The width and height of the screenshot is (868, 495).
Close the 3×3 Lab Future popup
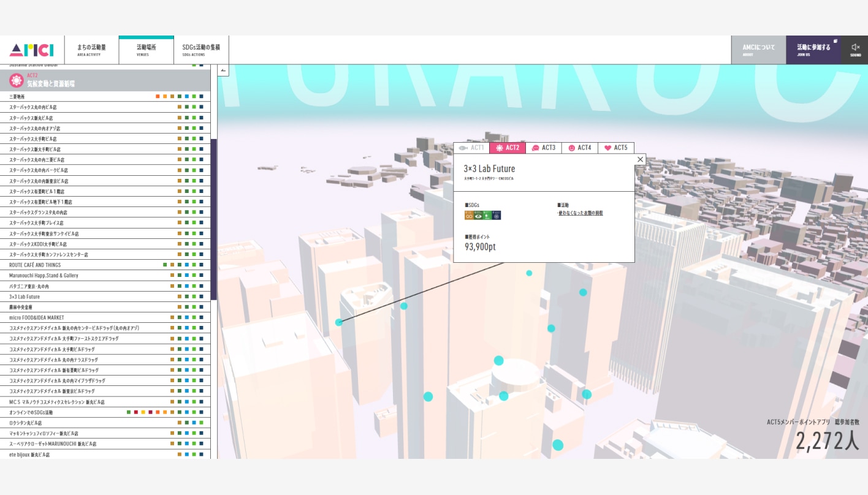(x=640, y=159)
